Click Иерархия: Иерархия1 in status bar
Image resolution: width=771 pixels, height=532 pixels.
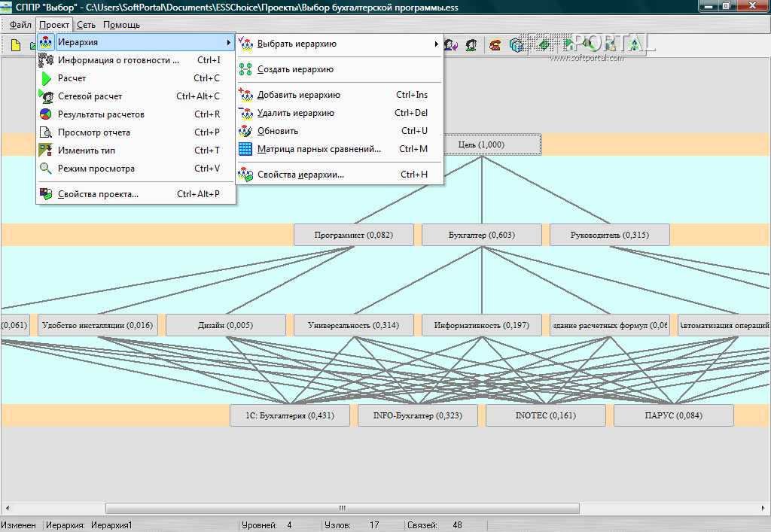pyautogui.click(x=89, y=525)
